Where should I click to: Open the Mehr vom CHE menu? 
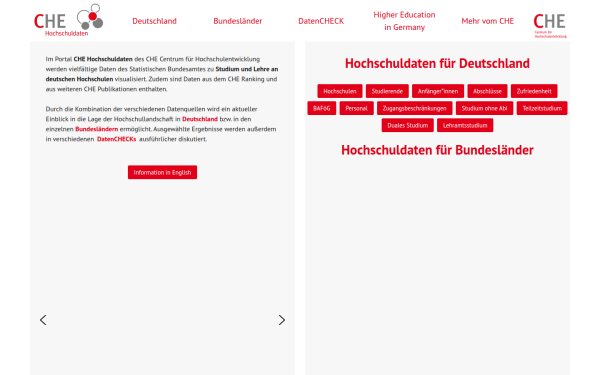pos(488,21)
